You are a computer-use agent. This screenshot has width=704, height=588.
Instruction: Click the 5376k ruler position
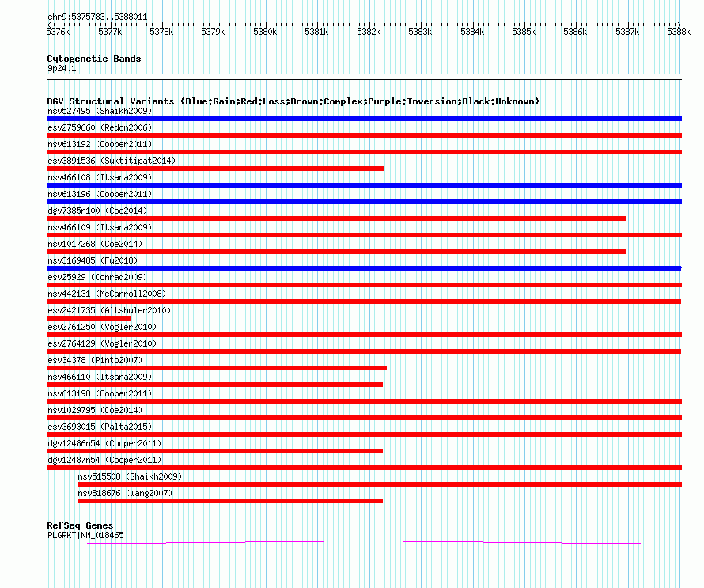click(x=58, y=32)
